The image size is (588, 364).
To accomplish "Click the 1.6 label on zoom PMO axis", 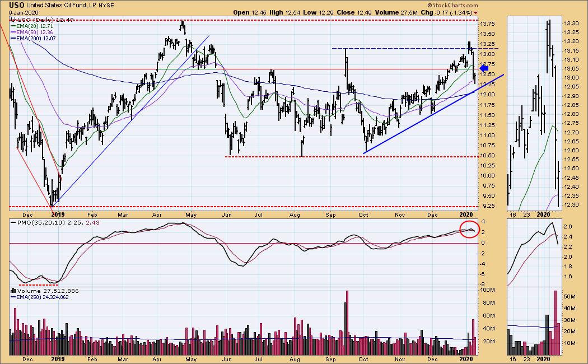I will click(x=568, y=277).
